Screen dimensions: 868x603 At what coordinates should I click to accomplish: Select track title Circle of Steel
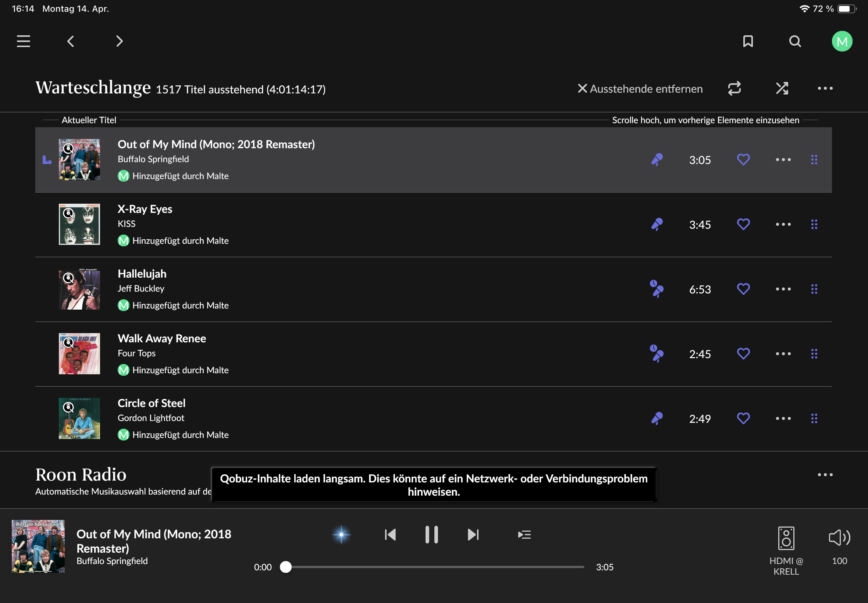151,403
